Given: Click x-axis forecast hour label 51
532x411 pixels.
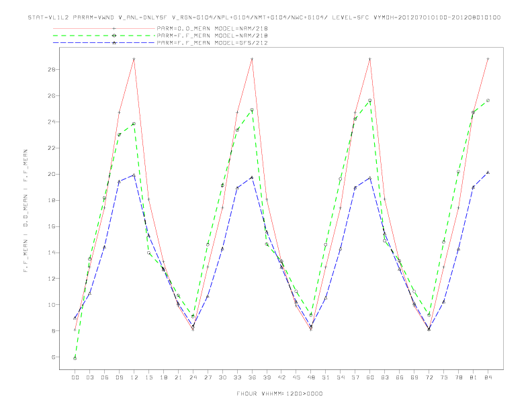Looking at the screenshot, I should 326,377.
